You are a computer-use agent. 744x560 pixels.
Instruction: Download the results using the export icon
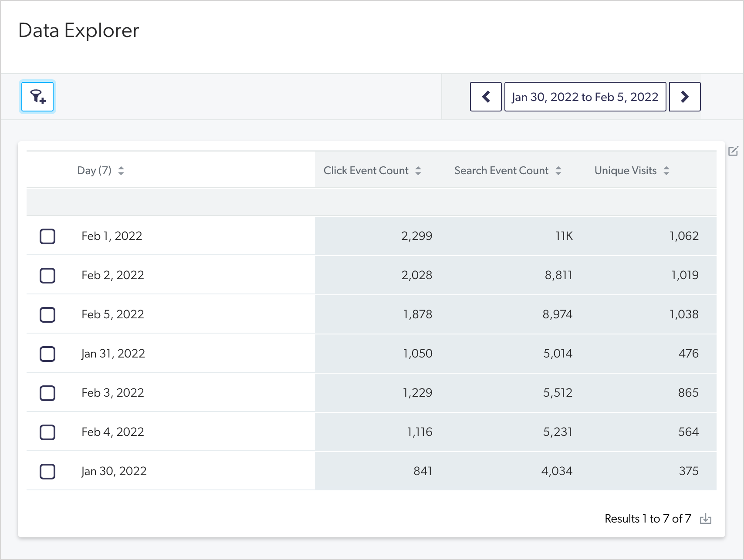click(x=706, y=519)
